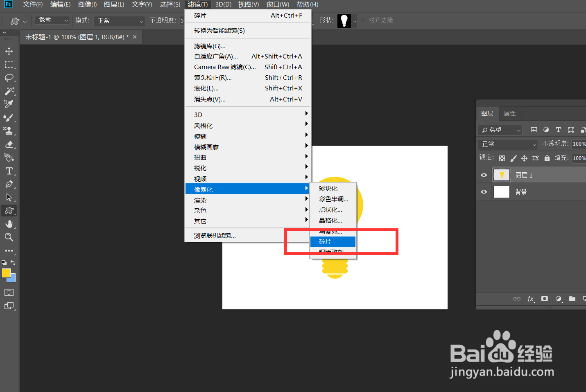This screenshot has height=392, width=586.
Task: Switch to the 属性 panel tab
Action: [x=510, y=113]
